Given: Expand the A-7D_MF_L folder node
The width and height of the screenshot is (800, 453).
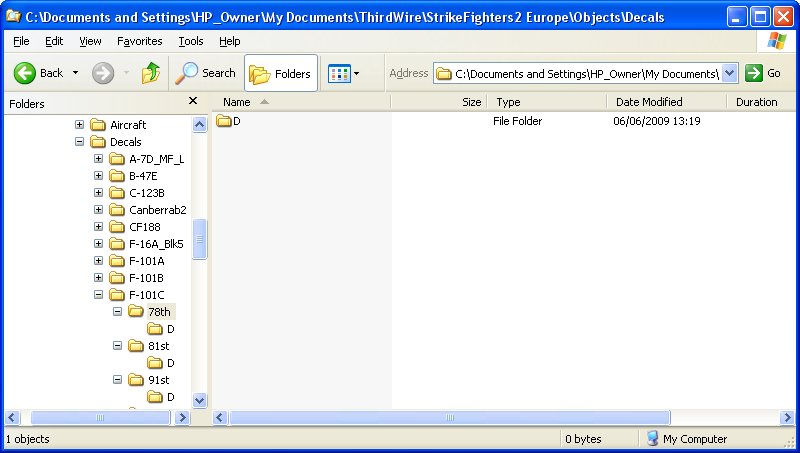Looking at the screenshot, I should pos(98,159).
